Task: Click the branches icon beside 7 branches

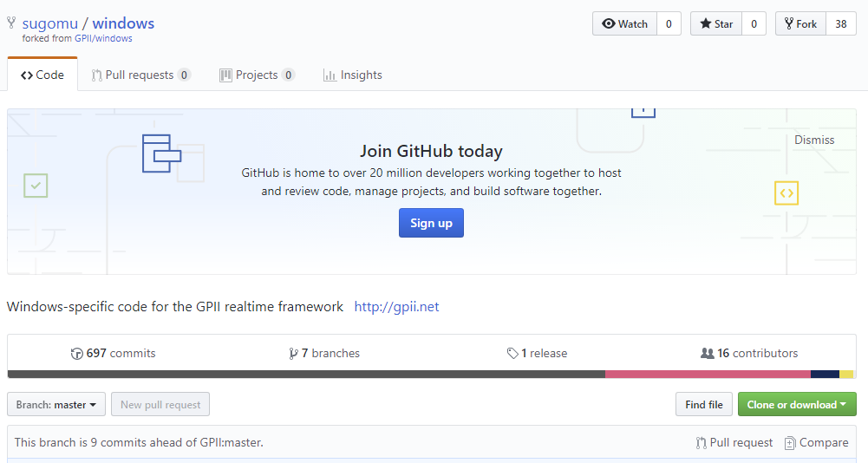Action: coord(293,354)
